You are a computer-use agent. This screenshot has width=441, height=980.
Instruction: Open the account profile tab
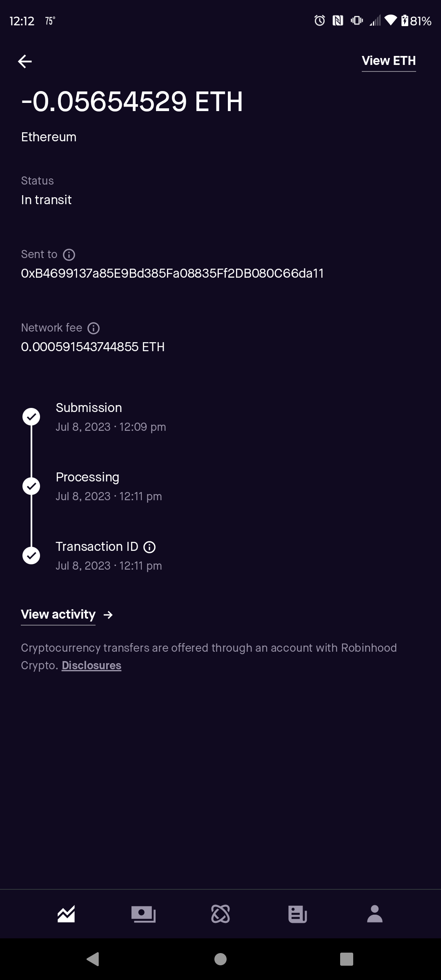[374, 914]
